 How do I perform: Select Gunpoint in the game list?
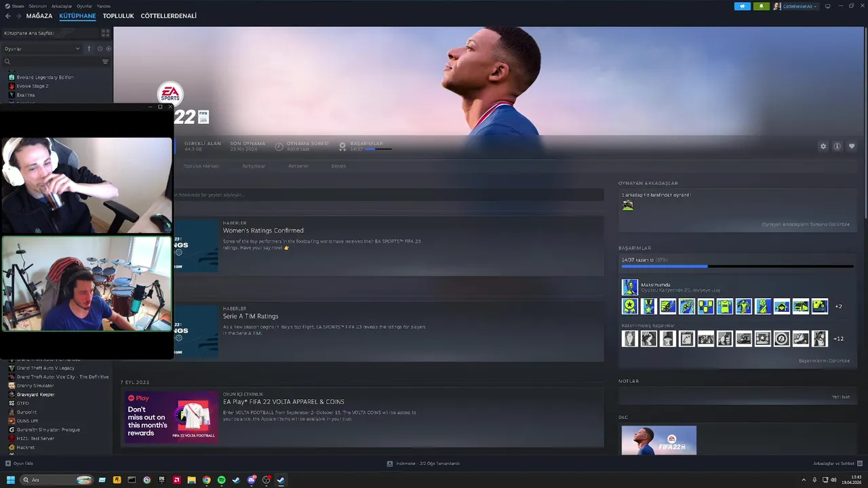[26, 412]
